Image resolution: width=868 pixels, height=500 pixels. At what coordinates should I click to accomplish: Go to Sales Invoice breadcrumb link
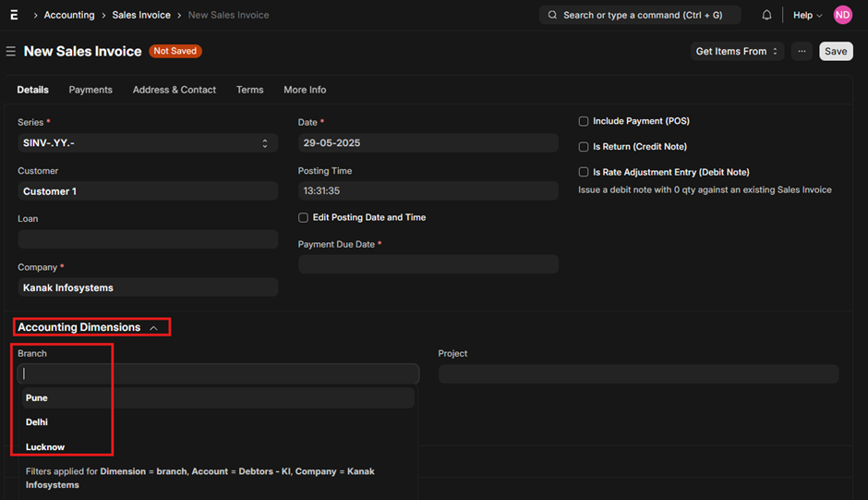[141, 15]
